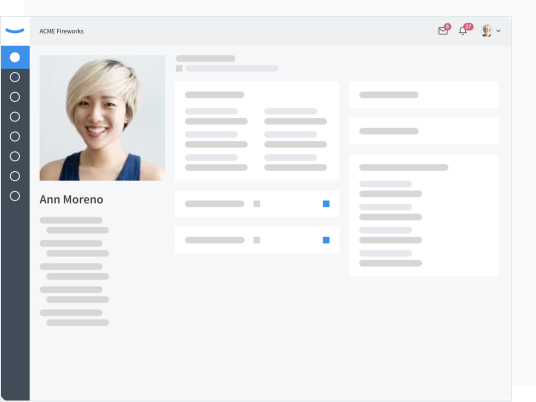Select the fifth sidebar circle icon
The width and height of the screenshot is (536, 402).
15,136
